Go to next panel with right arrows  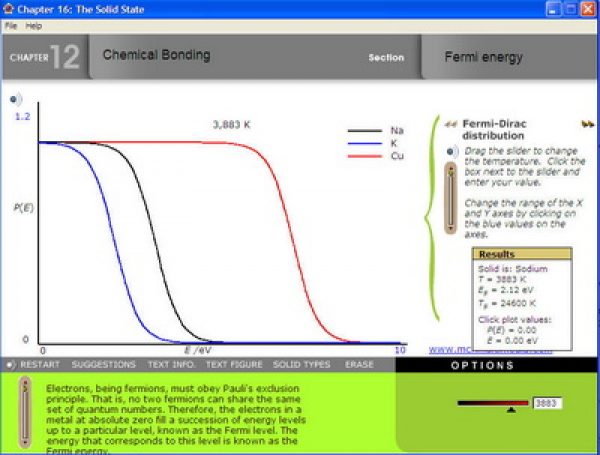[587, 124]
